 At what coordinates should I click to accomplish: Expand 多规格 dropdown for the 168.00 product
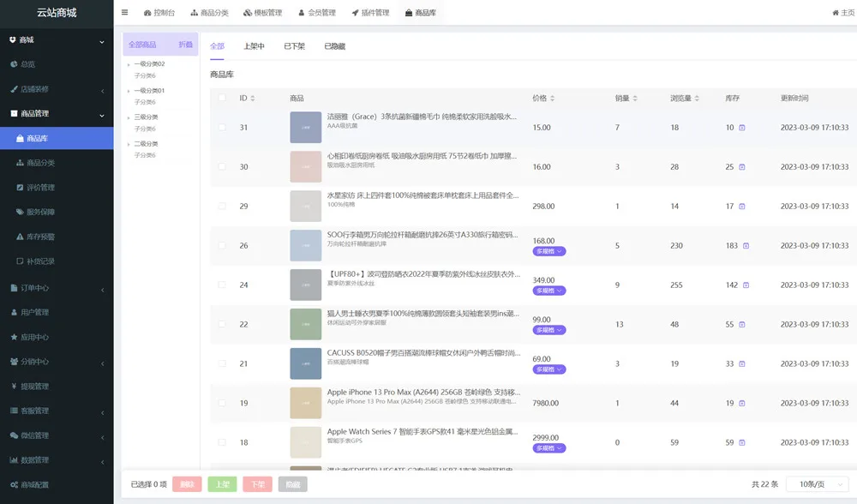548,251
